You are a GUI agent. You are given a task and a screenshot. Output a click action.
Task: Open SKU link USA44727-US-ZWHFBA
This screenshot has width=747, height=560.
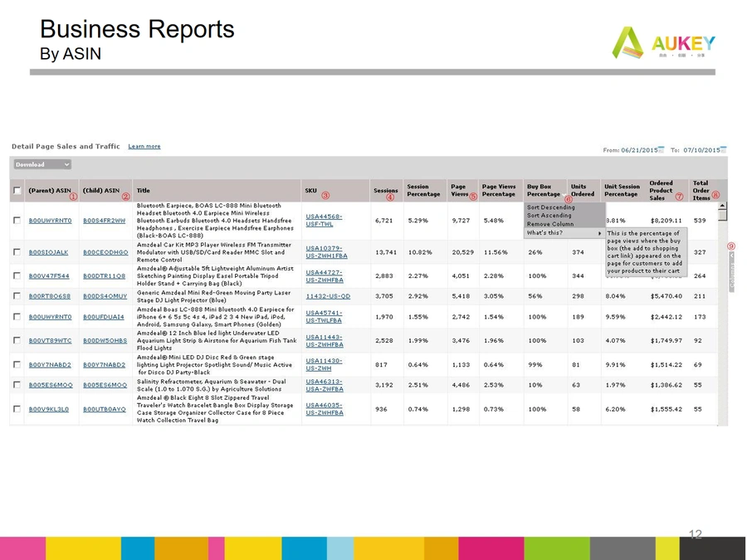click(325, 276)
